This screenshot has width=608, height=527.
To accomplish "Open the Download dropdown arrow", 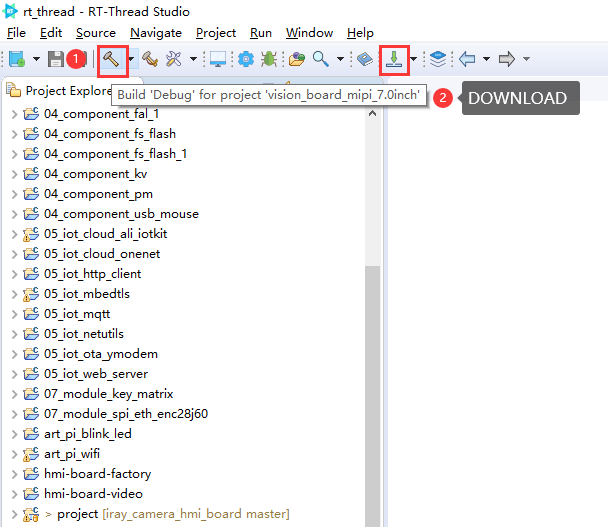I will click(414, 59).
